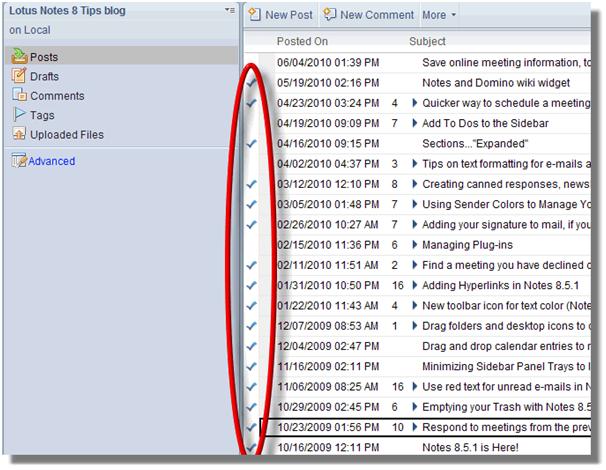606x470 pixels.
Task: Toggle checkmark for 02/11/2010 post
Action: point(252,265)
